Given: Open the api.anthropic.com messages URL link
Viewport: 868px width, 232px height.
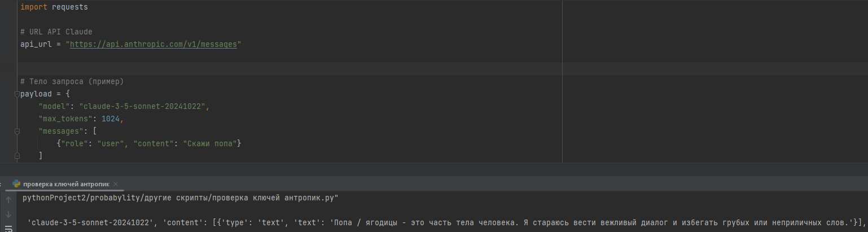Looking at the screenshot, I should [x=153, y=44].
